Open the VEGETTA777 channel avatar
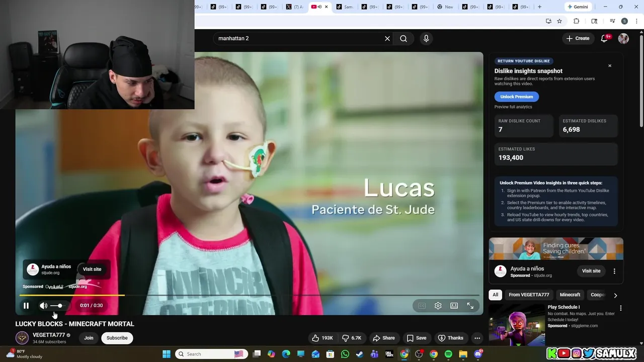The image size is (644, 362). (22, 338)
